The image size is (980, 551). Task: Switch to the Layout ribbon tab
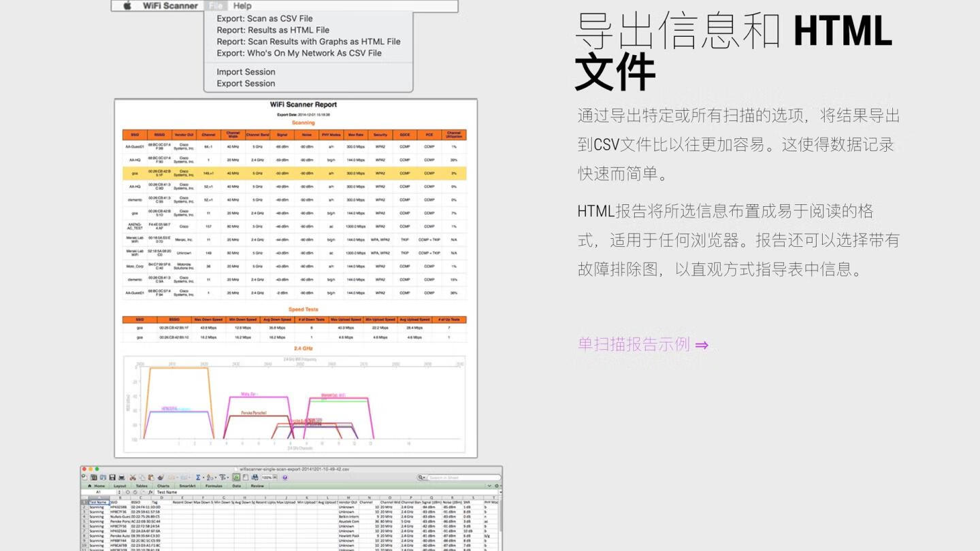120,486
